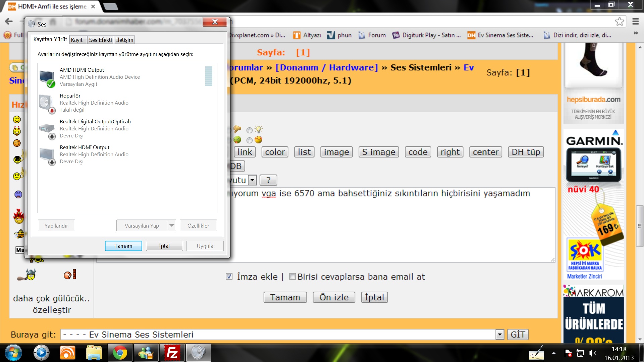Open new Chrome tab

coord(110,6)
